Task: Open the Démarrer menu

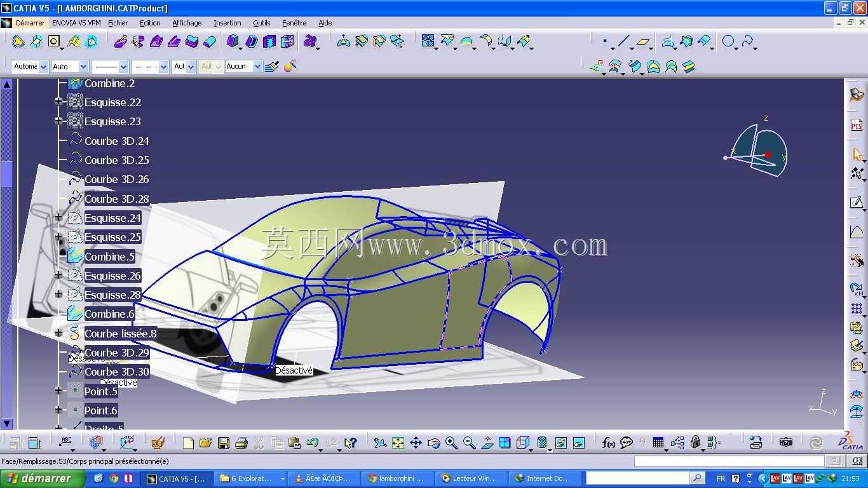Action: (x=30, y=23)
